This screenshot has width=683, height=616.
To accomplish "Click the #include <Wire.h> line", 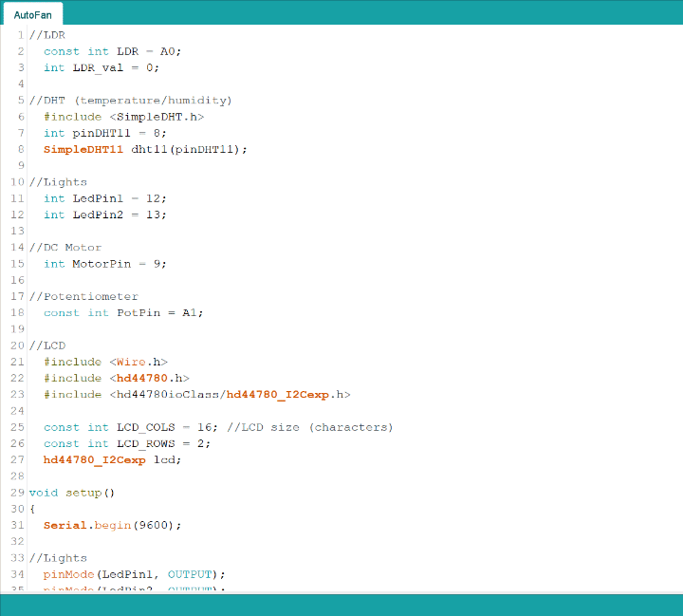I will tap(104, 362).
